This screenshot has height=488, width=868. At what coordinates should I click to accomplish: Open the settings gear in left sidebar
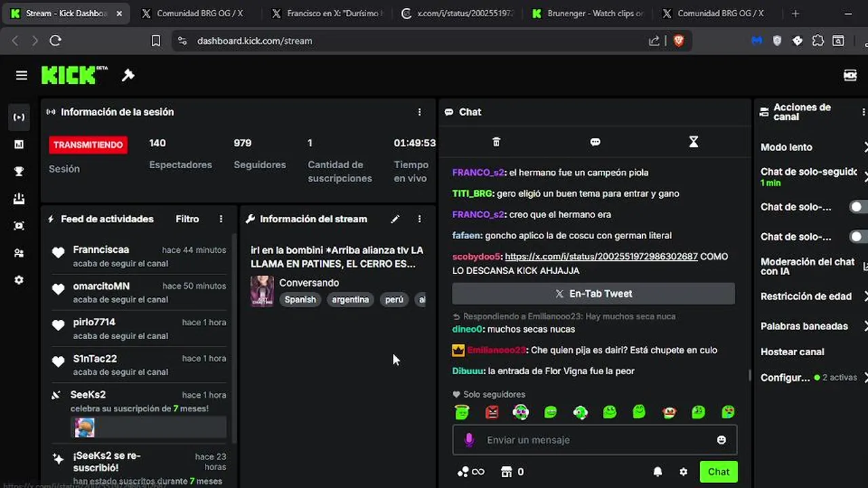(x=19, y=280)
